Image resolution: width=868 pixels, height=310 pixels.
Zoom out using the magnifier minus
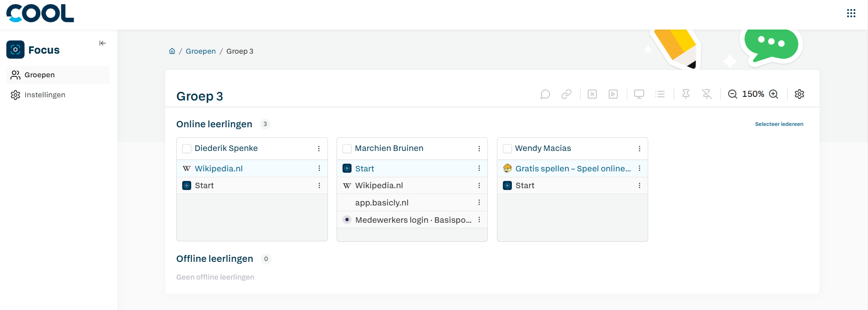tap(733, 94)
